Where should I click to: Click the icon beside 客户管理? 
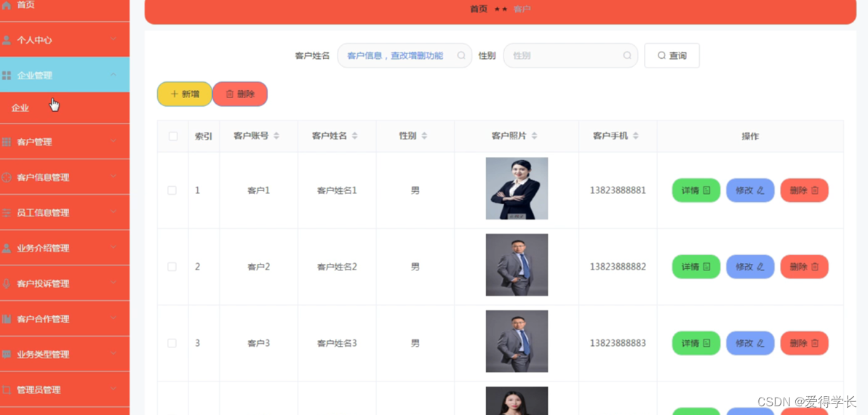pyautogui.click(x=7, y=142)
